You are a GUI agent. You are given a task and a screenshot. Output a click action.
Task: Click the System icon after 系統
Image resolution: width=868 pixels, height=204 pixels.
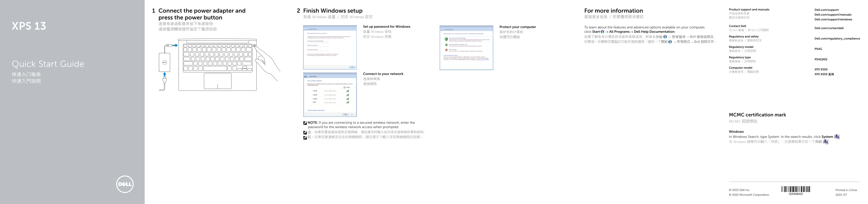826,142
